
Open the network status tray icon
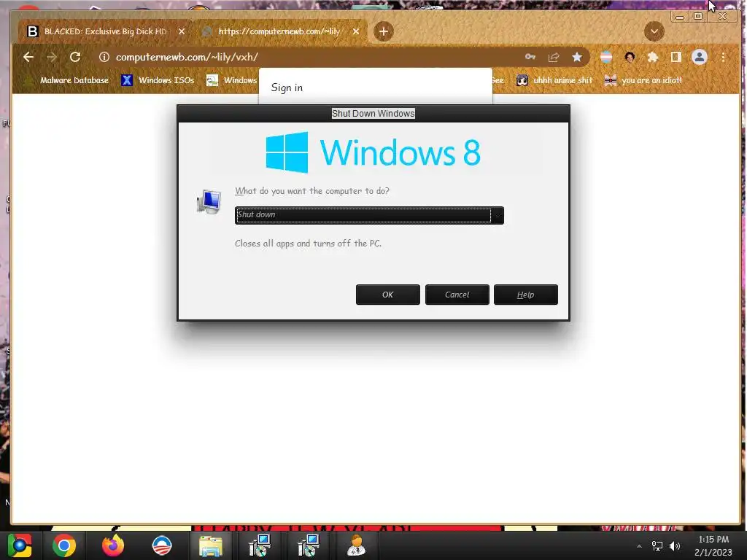[657, 546]
